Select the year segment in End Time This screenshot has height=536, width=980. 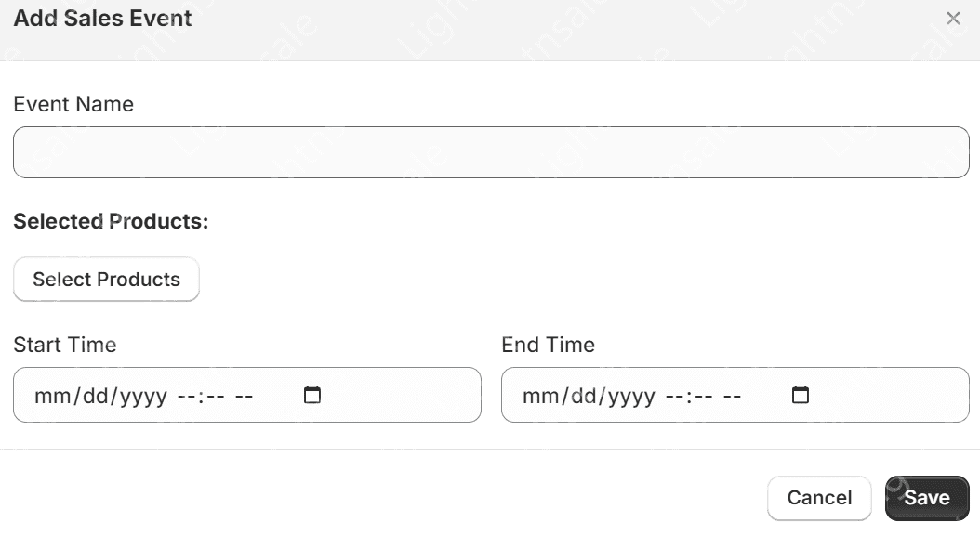(631, 396)
